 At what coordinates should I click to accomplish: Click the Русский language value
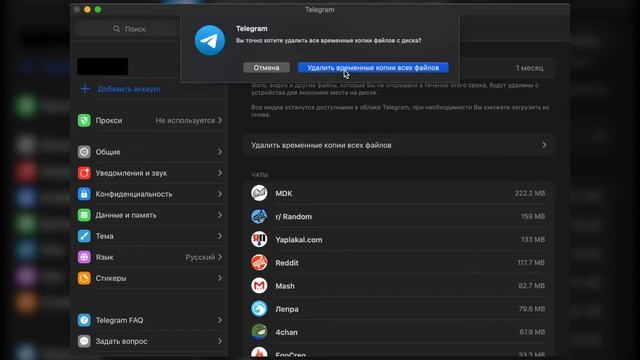[x=200, y=257]
